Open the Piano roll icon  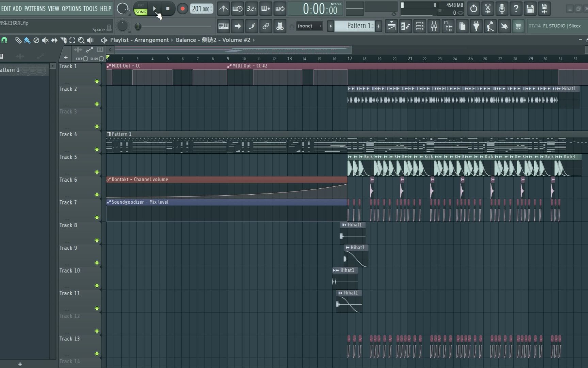406,26
